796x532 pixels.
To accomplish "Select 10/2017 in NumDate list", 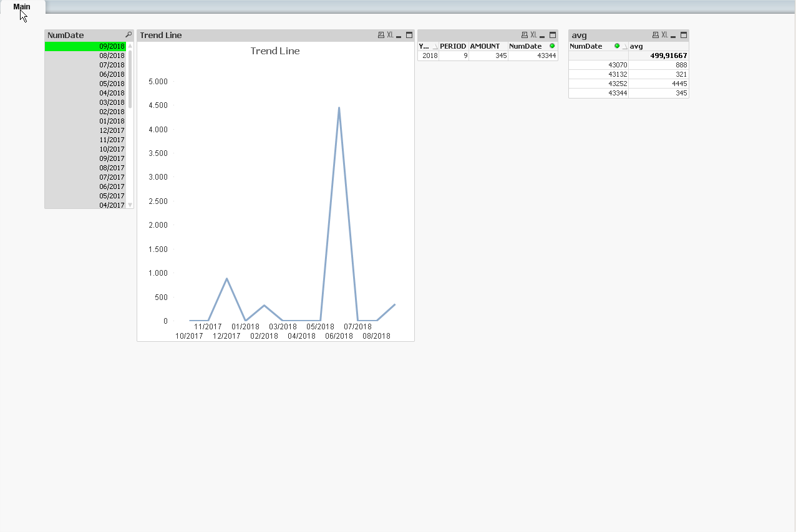I will [85, 149].
